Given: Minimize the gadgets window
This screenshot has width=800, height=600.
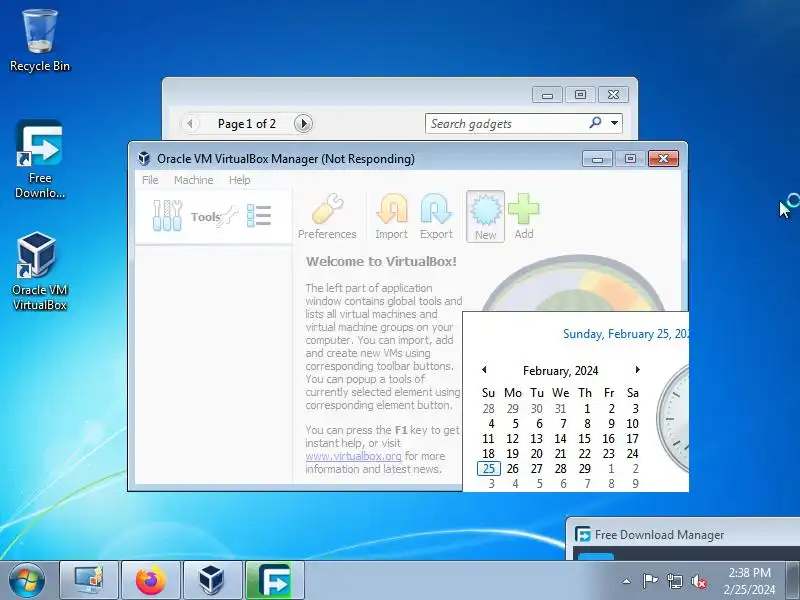Looking at the screenshot, I should [x=547, y=95].
